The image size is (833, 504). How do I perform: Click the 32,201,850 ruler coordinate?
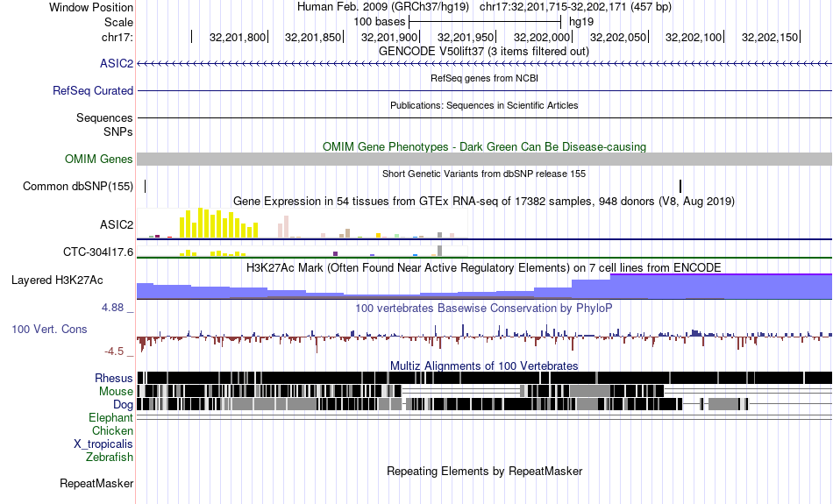pyautogui.click(x=313, y=37)
